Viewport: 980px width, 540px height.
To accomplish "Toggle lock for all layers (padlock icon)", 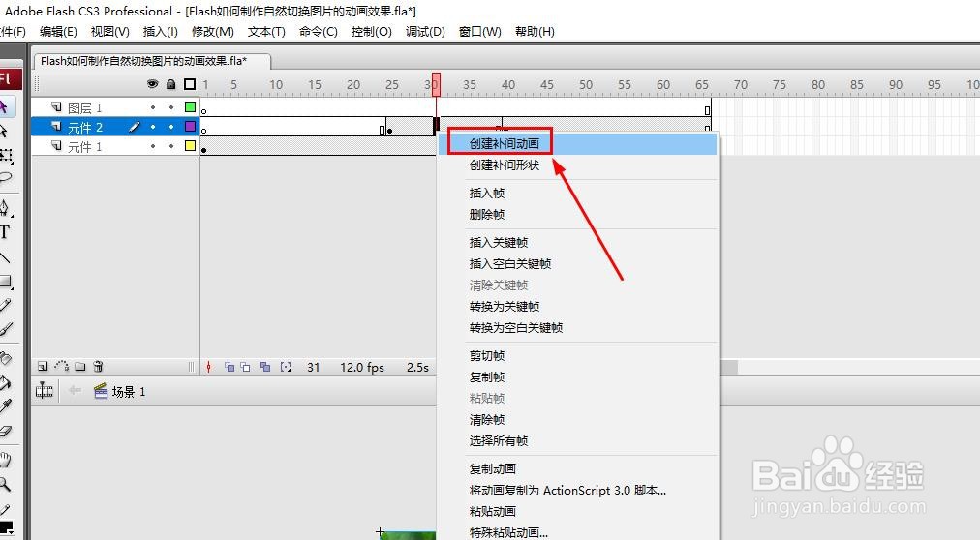I will pos(171,83).
